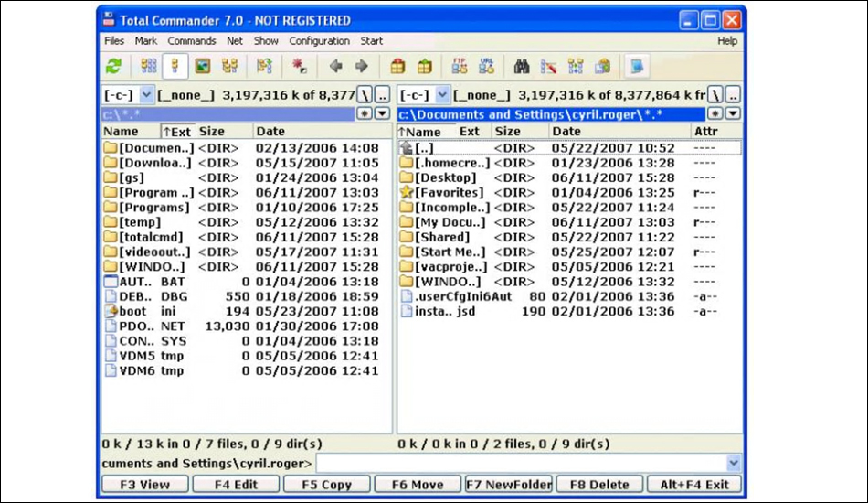Image resolution: width=868 pixels, height=503 pixels.
Task: Click the command line input field
Action: [522, 463]
